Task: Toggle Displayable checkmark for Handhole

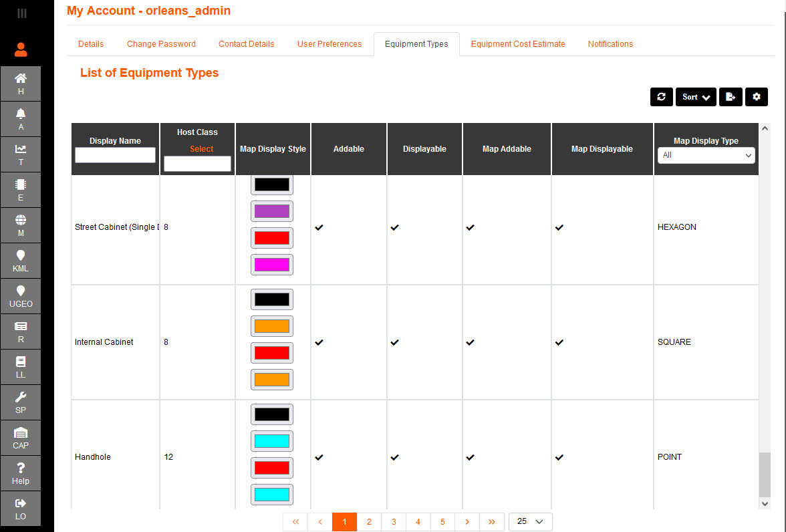Action: click(x=394, y=457)
